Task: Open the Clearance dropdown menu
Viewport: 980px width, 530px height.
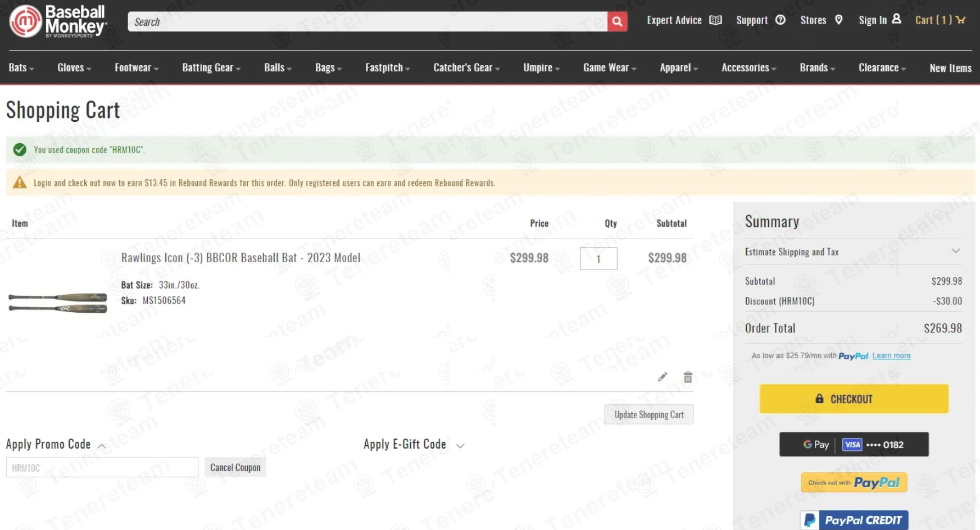Action: click(882, 68)
